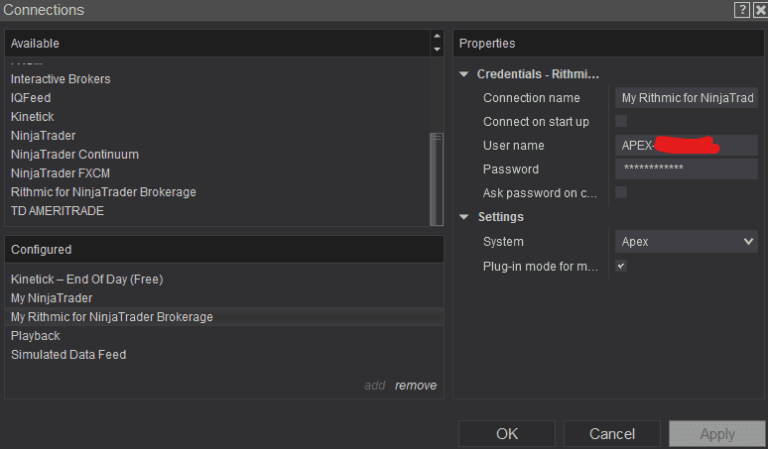This screenshot has width=768, height=449.
Task: Open the System dropdown showing Apex
Action: [686, 241]
